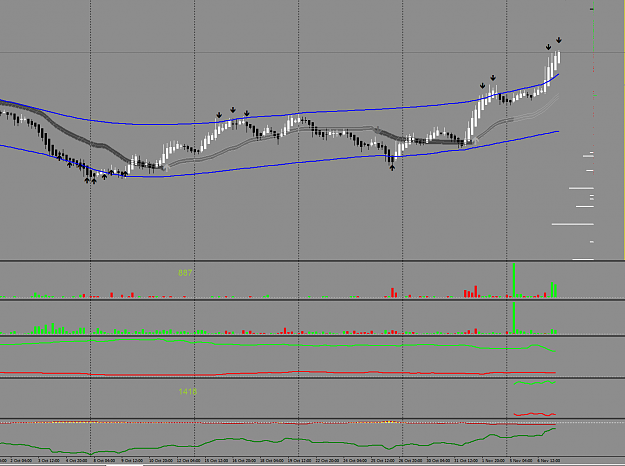Click the tallest green bar in the first histogram pane
The height and width of the screenshot is (466, 625).
[x=514, y=280]
